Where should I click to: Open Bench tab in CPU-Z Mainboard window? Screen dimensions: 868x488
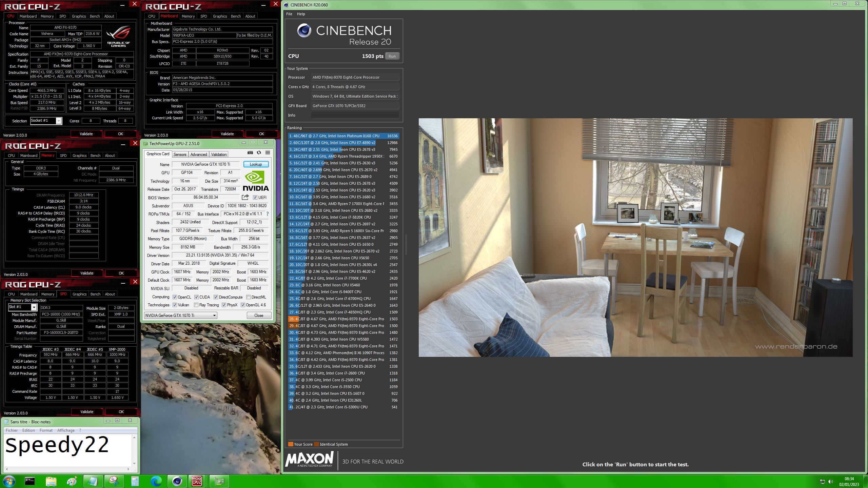[236, 16]
